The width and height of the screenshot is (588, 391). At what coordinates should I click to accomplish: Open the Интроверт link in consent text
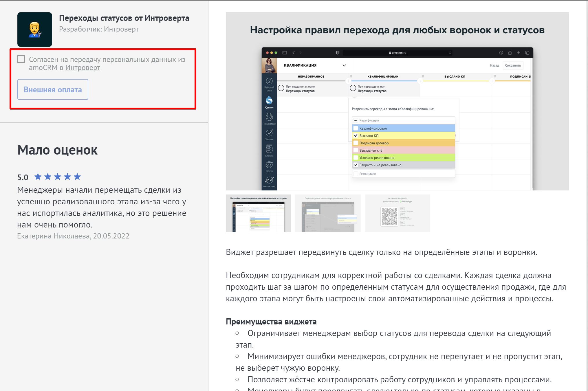coord(83,68)
